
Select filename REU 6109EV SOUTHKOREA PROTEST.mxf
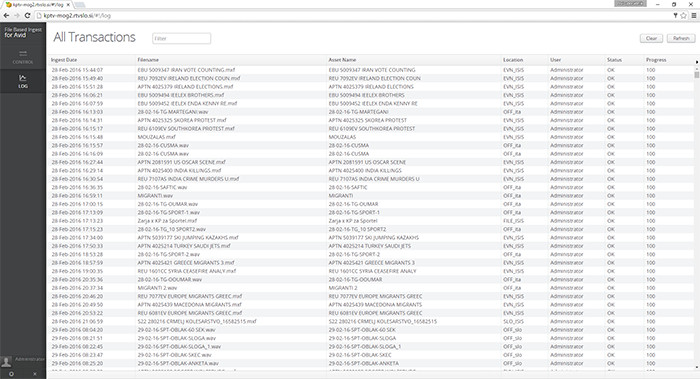pyautogui.click(x=186, y=129)
